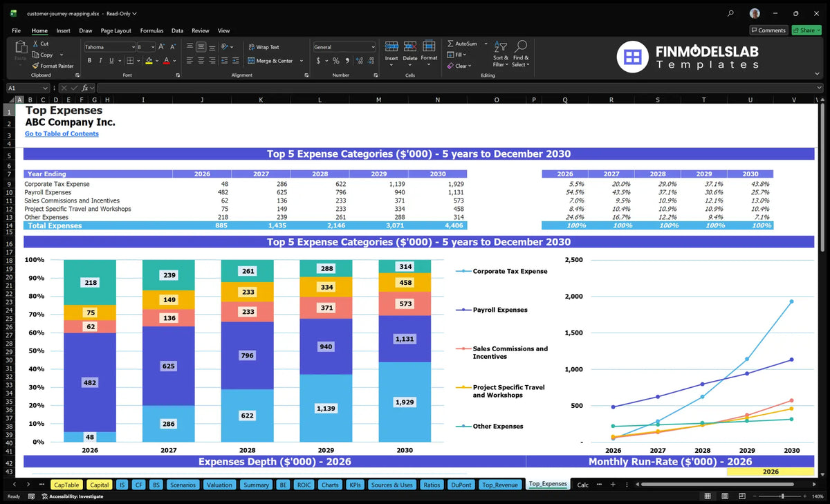Viewport: 830px width, 504px height.
Task: Toggle align right text alignment
Action: (x=212, y=61)
